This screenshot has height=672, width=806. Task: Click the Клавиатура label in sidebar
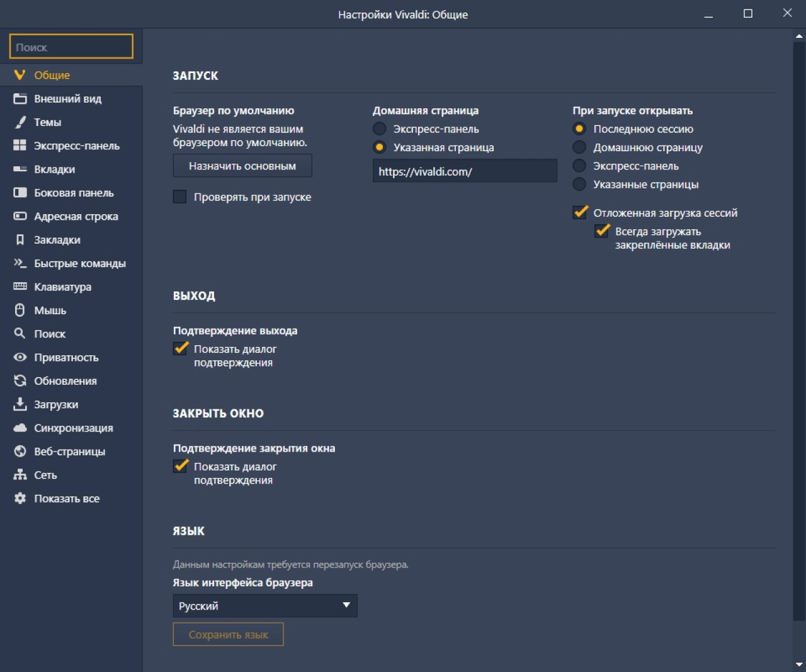click(62, 287)
